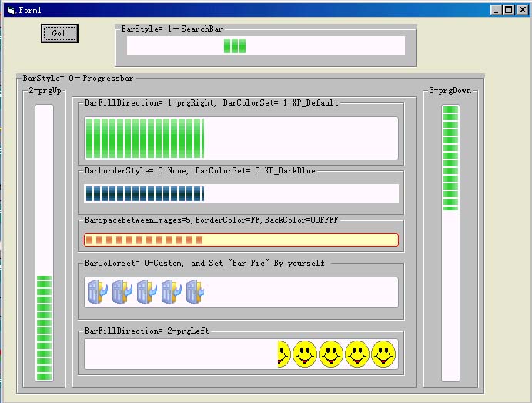Screen dimensions: 532x403
Task: Click the second folder icon in custom bar
Action: [122, 292]
